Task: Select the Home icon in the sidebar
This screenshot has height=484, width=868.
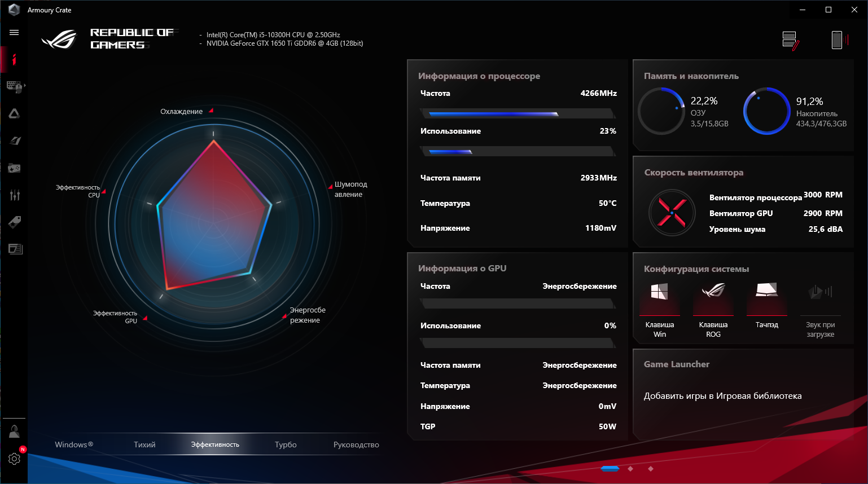Action: click(x=14, y=59)
